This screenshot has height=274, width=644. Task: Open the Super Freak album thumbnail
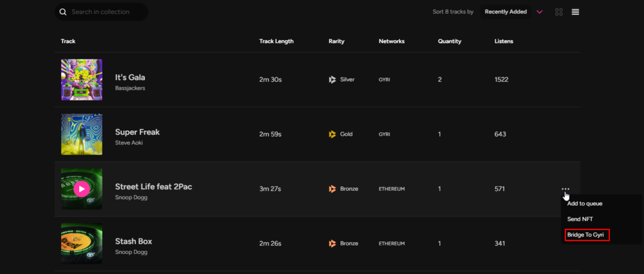[x=82, y=134]
